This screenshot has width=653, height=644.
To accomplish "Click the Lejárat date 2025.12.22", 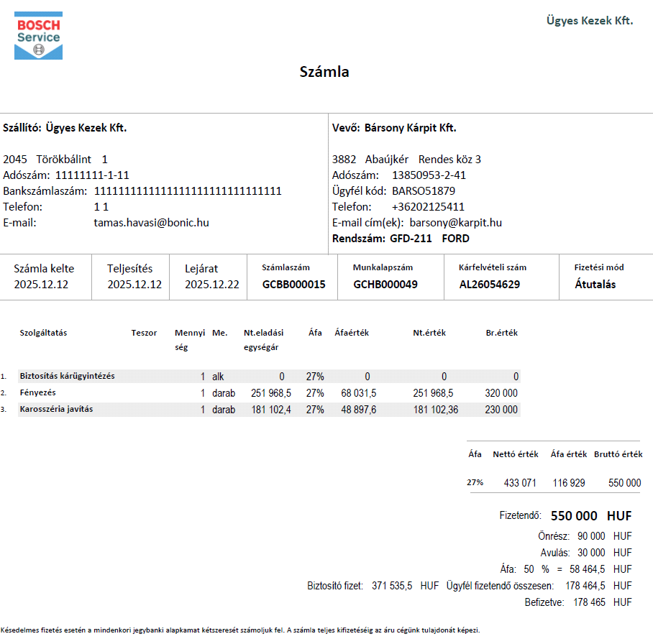I will 212,285.
